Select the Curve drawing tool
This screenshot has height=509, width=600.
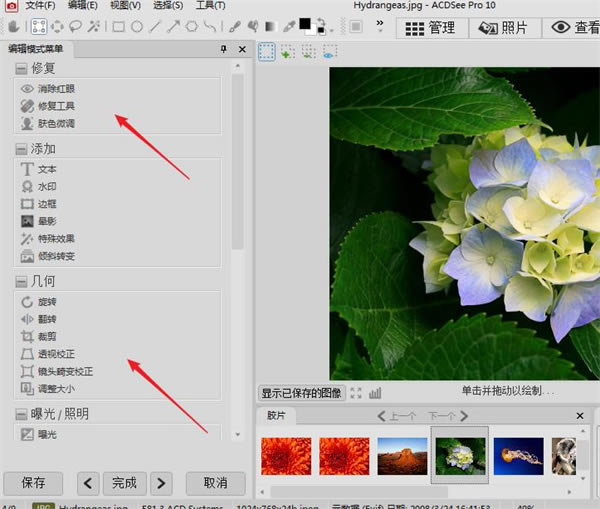(x=210, y=26)
